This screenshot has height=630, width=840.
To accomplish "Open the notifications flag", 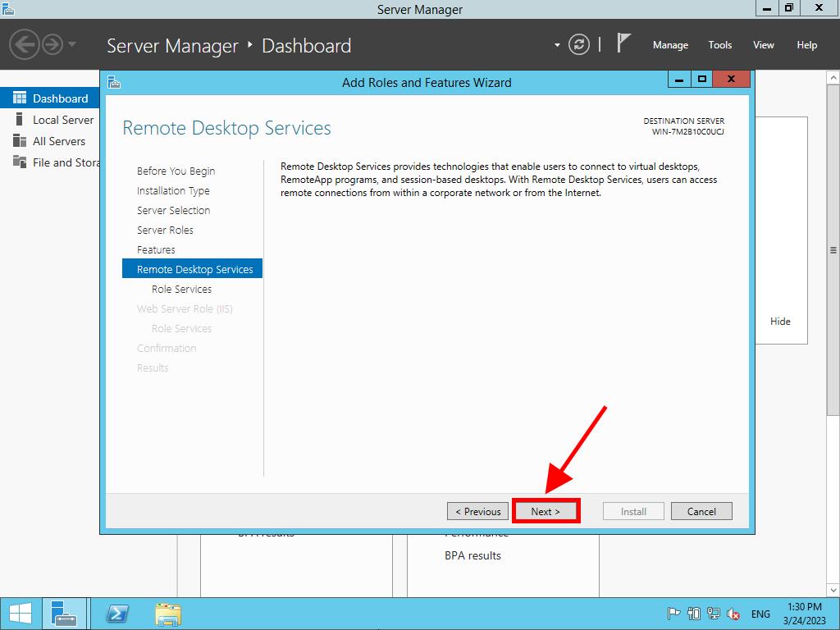I will (x=623, y=43).
